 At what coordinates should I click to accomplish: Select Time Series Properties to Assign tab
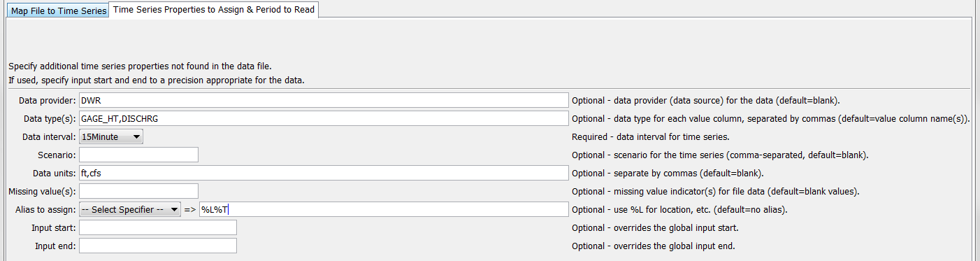pos(214,10)
